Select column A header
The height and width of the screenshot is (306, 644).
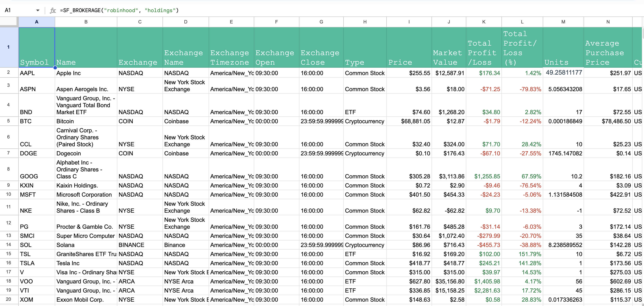point(37,22)
